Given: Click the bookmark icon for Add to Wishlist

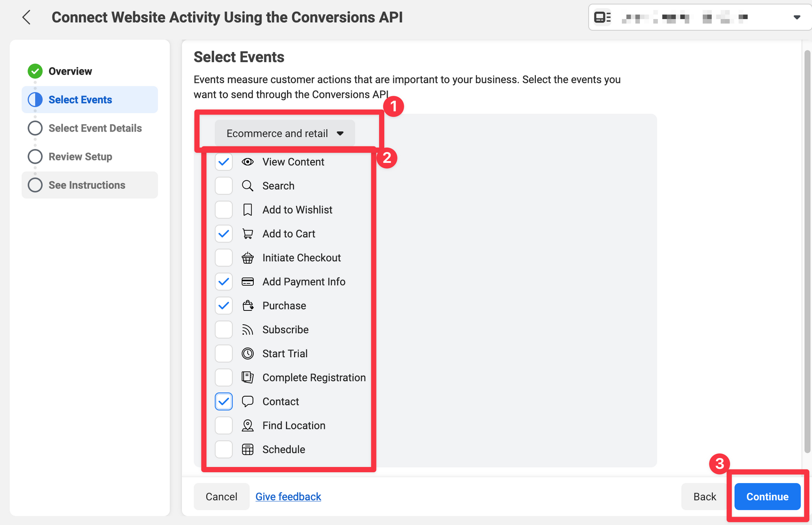Looking at the screenshot, I should (248, 210).
